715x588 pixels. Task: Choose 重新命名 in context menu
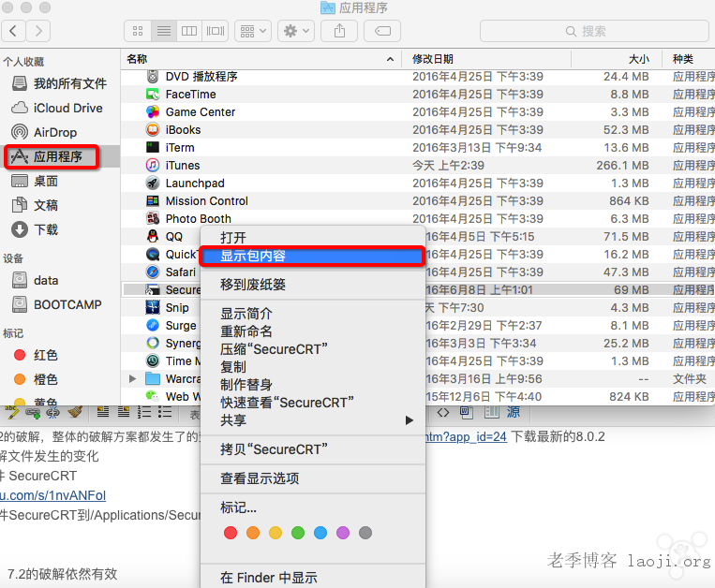coord(313,331)
